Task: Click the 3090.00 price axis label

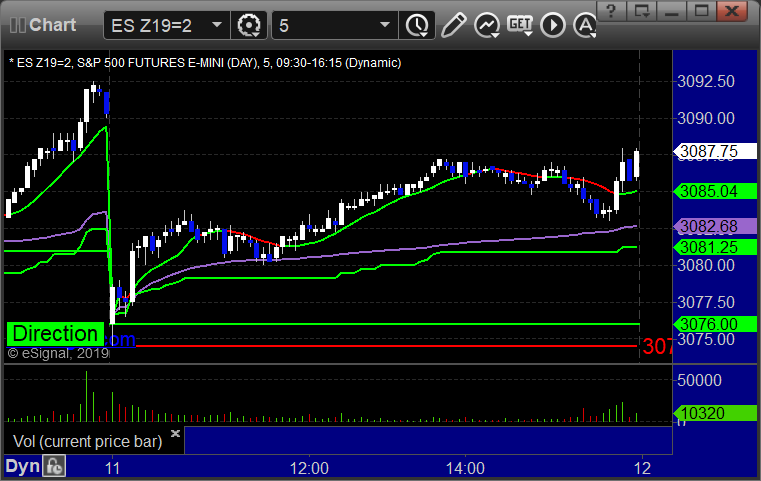Action: 706,118
